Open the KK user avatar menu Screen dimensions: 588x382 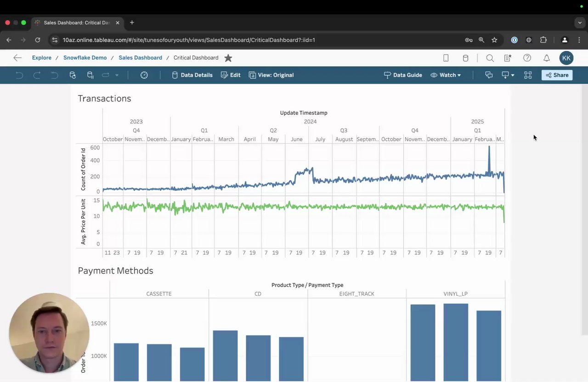click(x=566, y=58)
